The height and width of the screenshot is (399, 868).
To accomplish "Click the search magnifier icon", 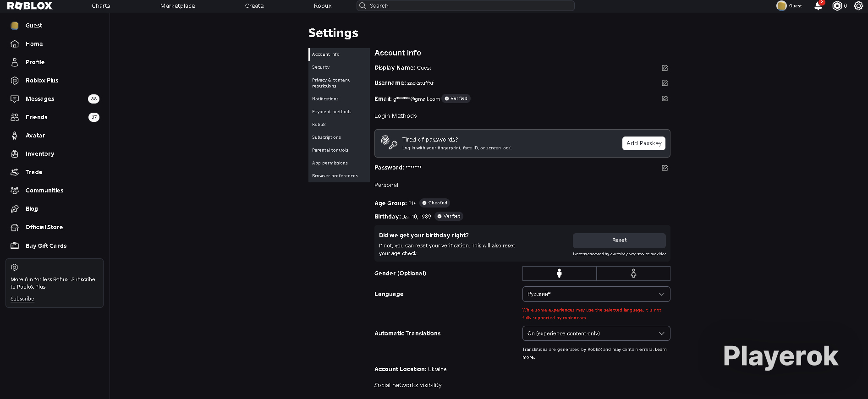I will (x=363, y=6).
